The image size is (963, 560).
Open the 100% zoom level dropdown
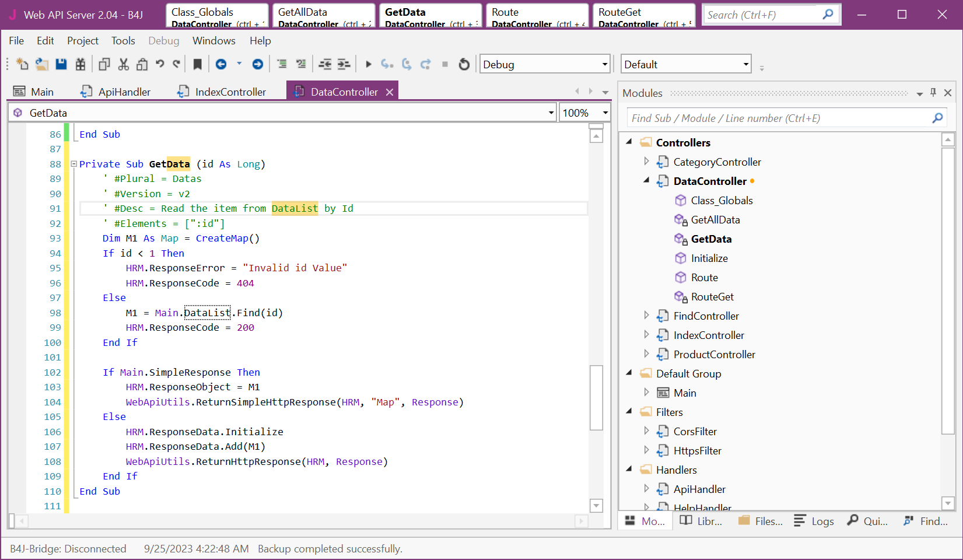click(605, 113)
